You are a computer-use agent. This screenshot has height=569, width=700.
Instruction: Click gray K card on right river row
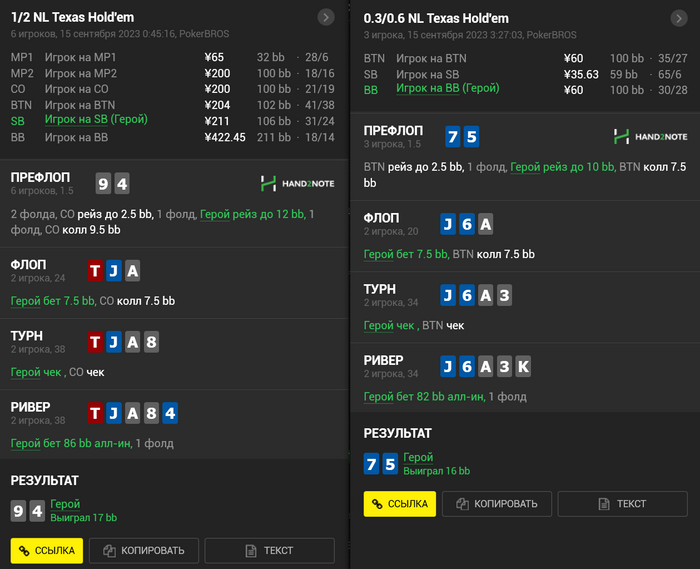(523, 366)
